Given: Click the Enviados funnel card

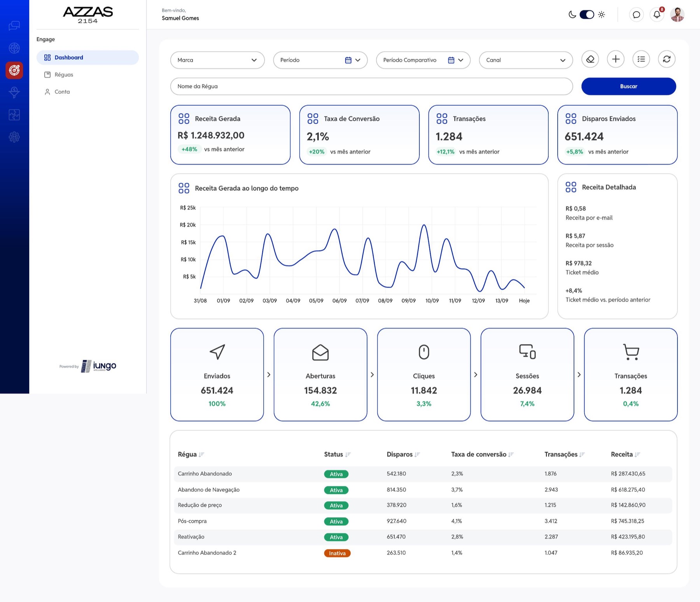Looking at the screenshot, I should coord(217,374).
